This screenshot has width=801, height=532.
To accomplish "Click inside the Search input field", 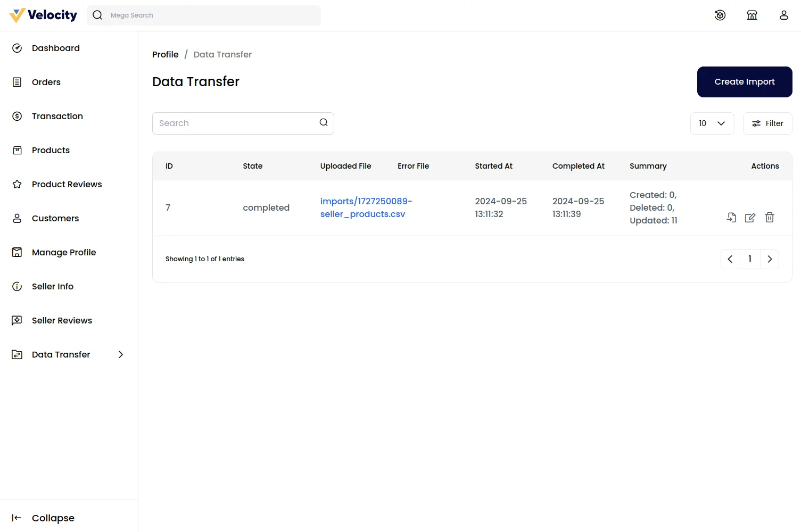I will coord(234,123).
